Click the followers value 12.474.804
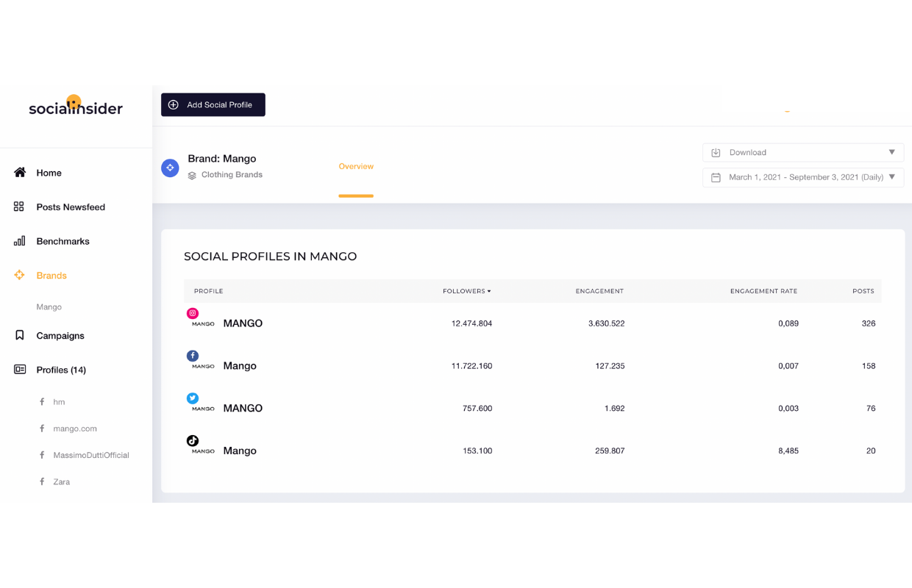Image resolution: width=912 pixels, height=588 pixels. click(471, 323)
